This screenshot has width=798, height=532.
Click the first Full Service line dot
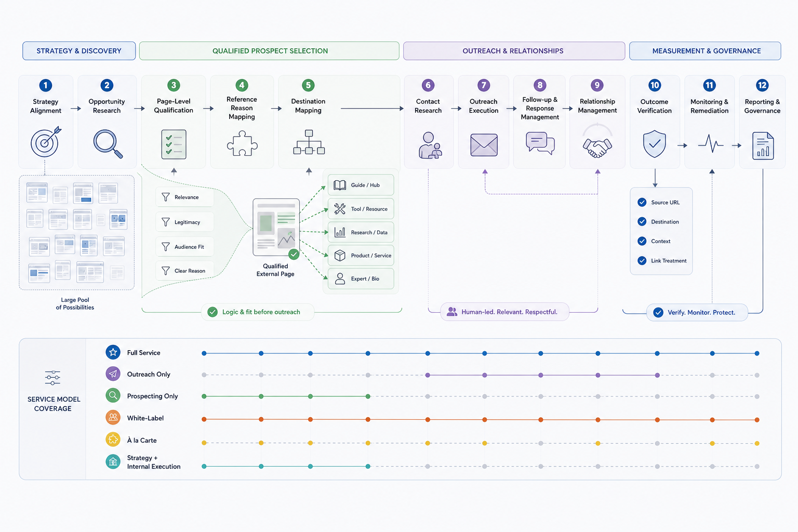[x=204, y=353]
